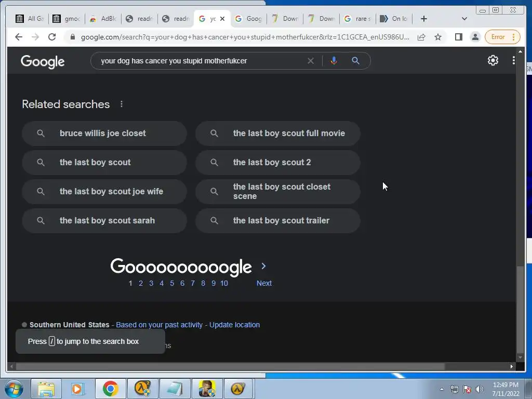Share this page using the share icon
The image size is (532, 399).
(421, 37)
